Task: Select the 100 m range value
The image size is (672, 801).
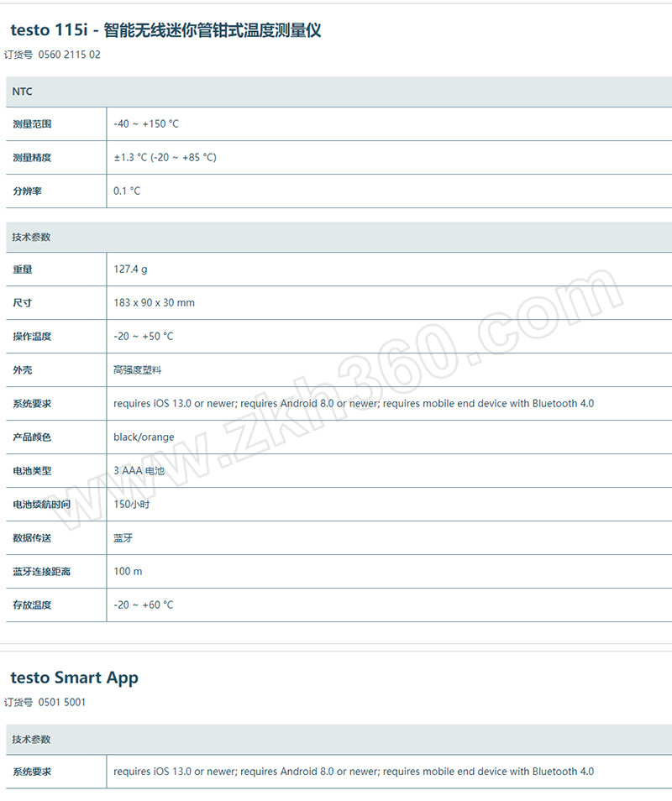Action: 128,572
